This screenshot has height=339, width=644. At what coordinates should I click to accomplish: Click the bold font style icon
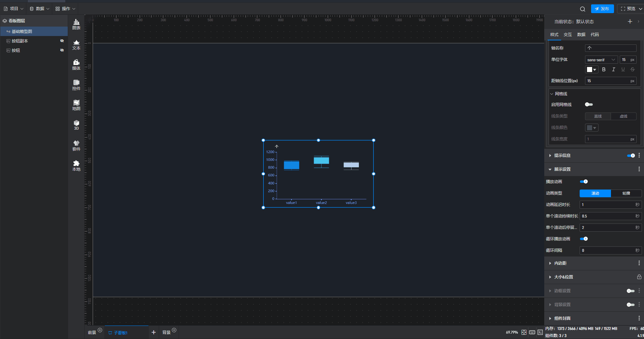coord(604,69)
